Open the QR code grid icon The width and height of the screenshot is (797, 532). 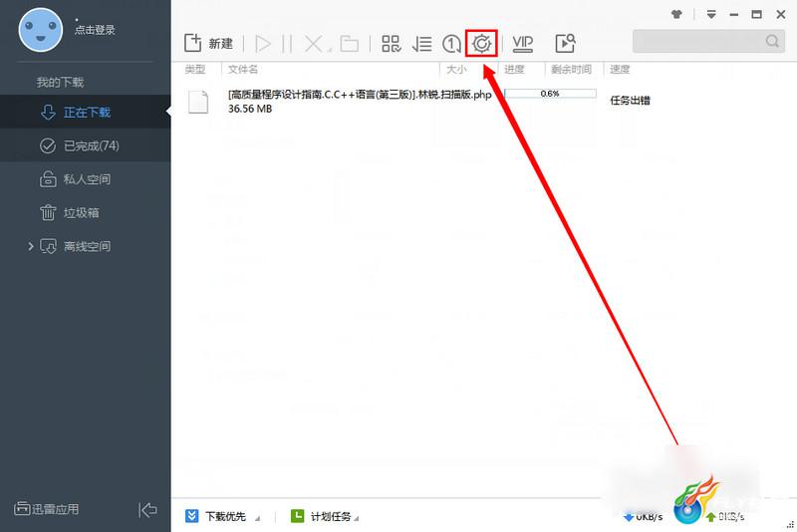point(392,44)
